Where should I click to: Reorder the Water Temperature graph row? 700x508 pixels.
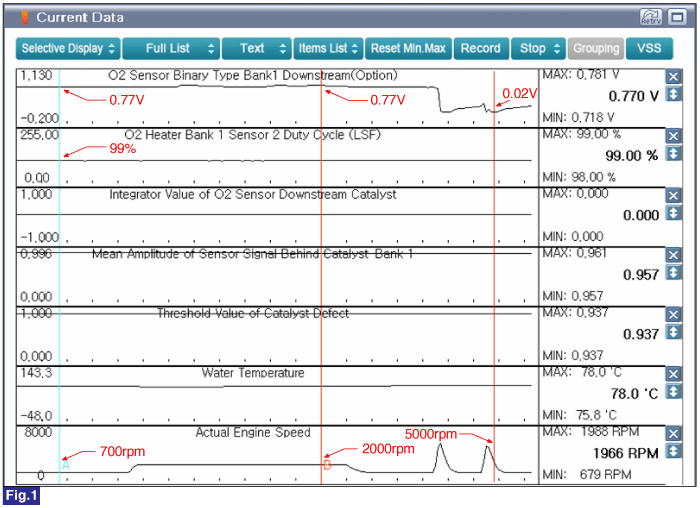673,391
